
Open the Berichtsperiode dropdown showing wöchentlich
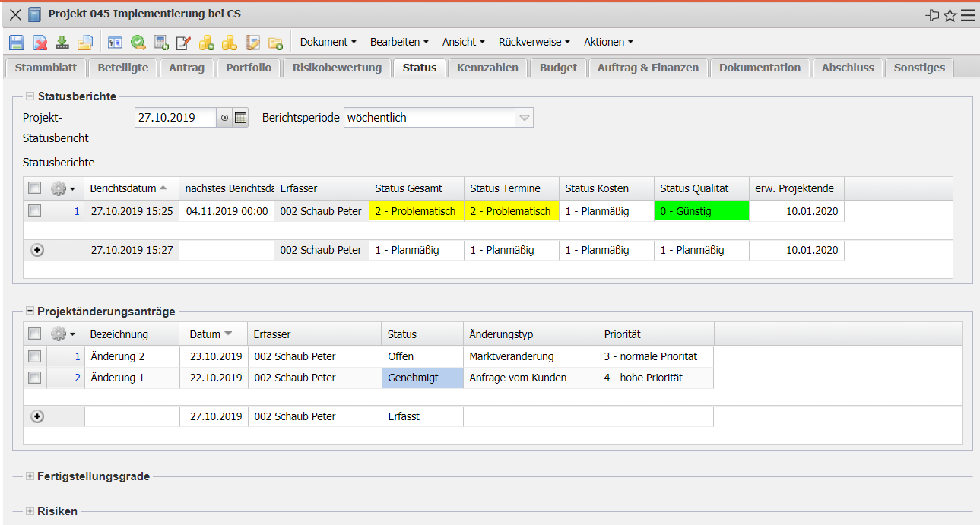click(x=524, y=118)
